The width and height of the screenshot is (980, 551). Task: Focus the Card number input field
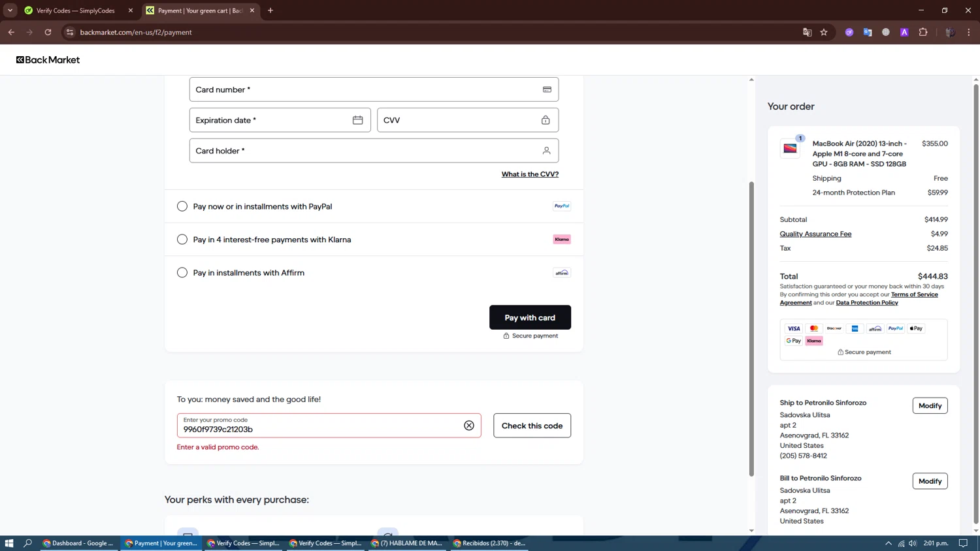374,89
